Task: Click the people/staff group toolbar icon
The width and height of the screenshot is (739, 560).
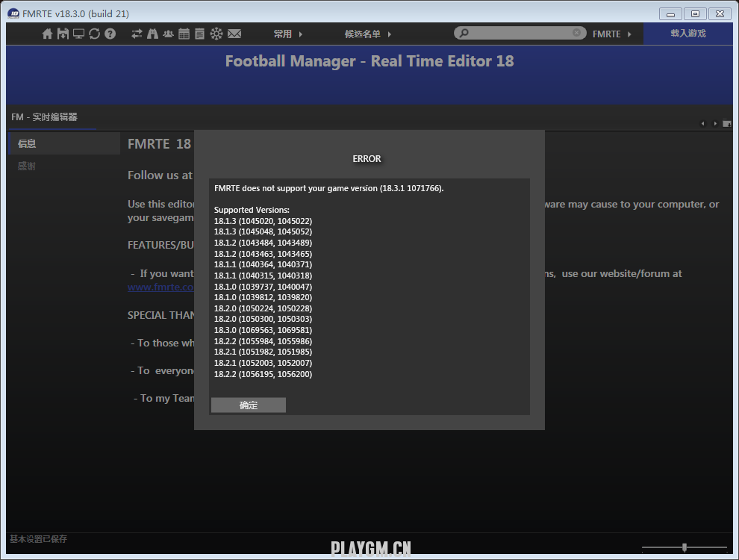Action: 168,34
